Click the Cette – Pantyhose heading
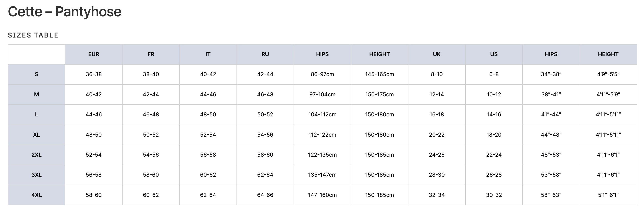This screenshot has width=644, height=216. (65, 12)
